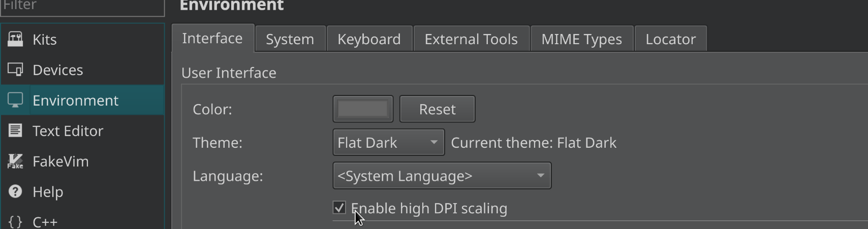
Task: Click into the Filter search field
Action: pyautogui.click(x=82, y=6)
